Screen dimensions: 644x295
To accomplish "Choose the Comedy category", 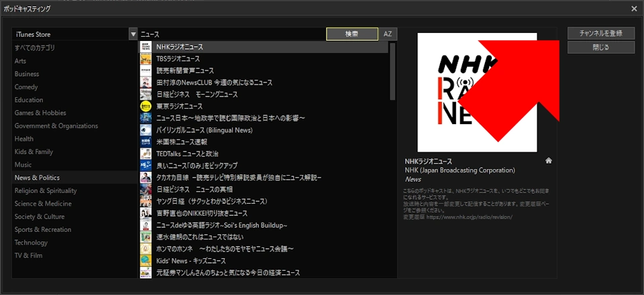I will 74,87.
